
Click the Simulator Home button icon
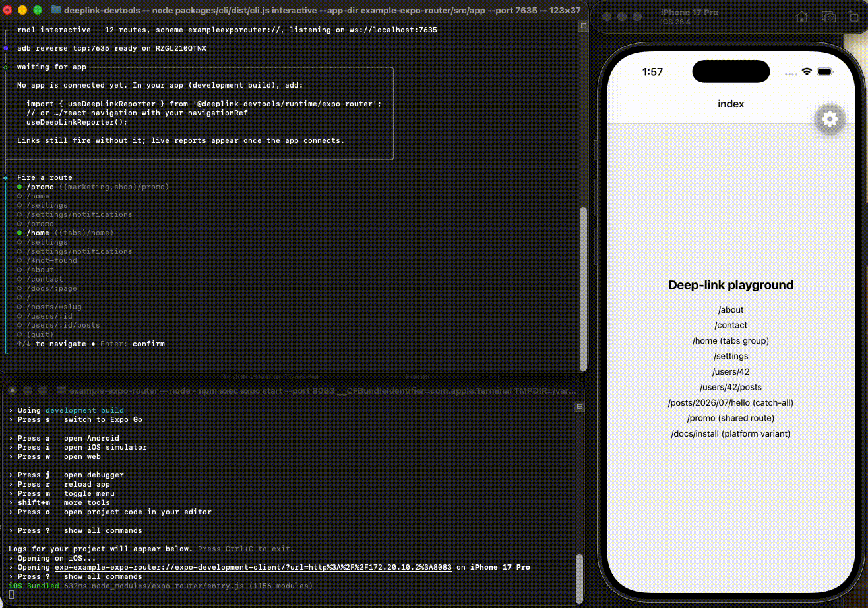(801, 17)
